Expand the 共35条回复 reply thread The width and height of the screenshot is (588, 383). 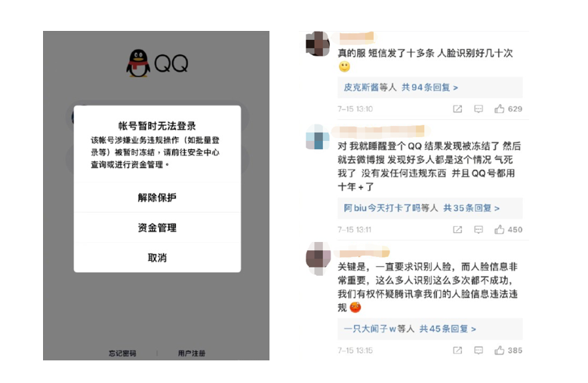pos(471,208)
